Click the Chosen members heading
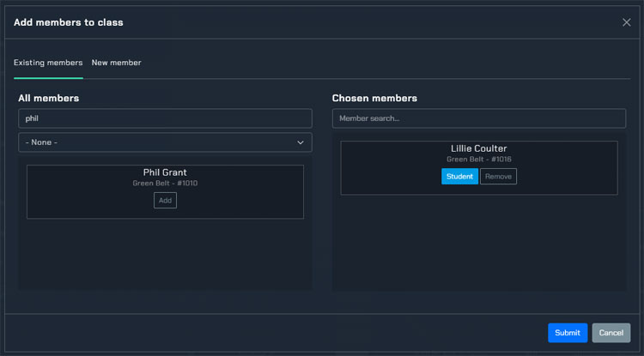 tap(374, 99)
